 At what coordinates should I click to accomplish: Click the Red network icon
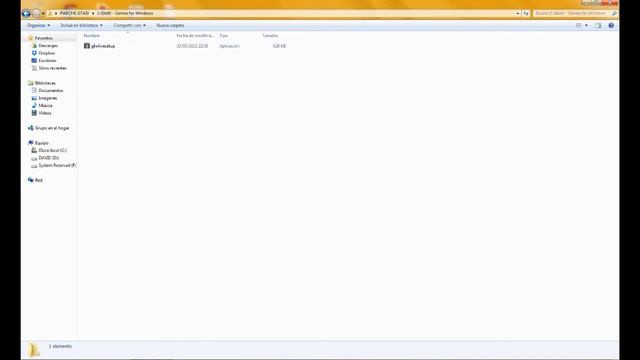pos(31,180)
